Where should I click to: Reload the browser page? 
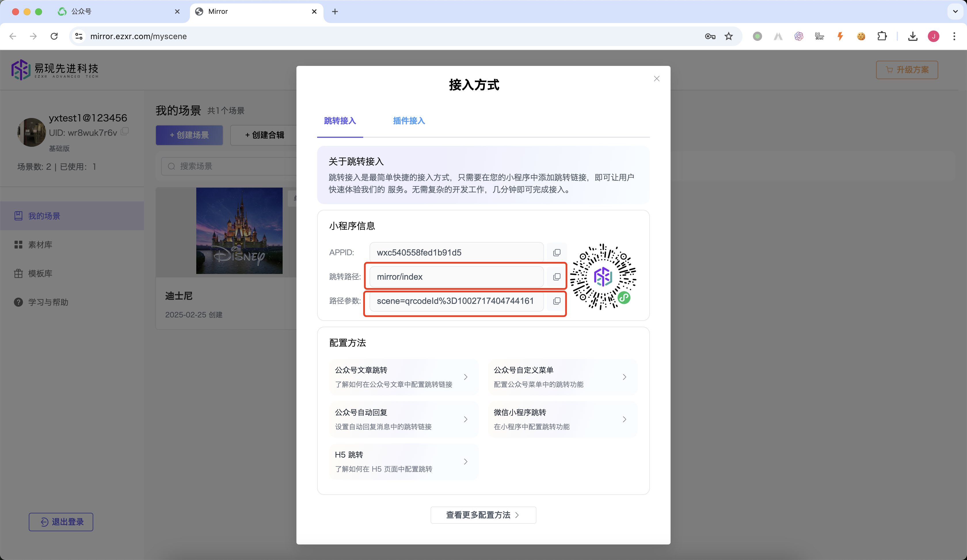54,36
